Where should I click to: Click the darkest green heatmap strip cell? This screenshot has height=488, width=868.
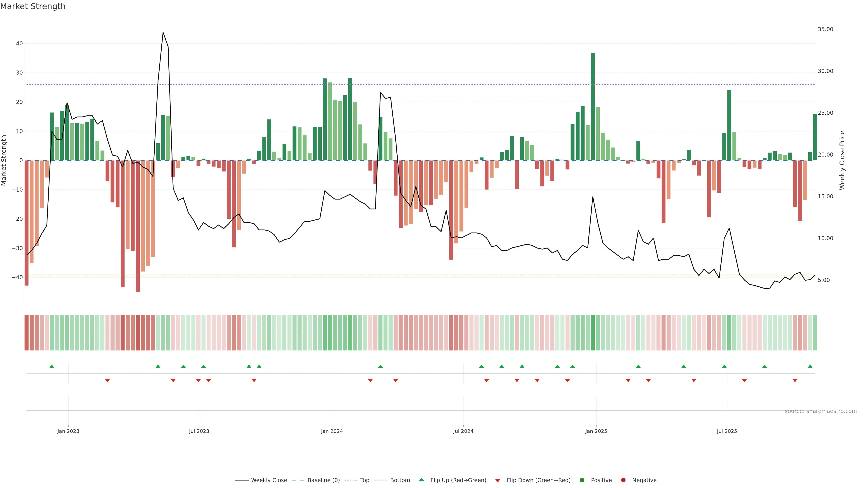tap(593, 333)
